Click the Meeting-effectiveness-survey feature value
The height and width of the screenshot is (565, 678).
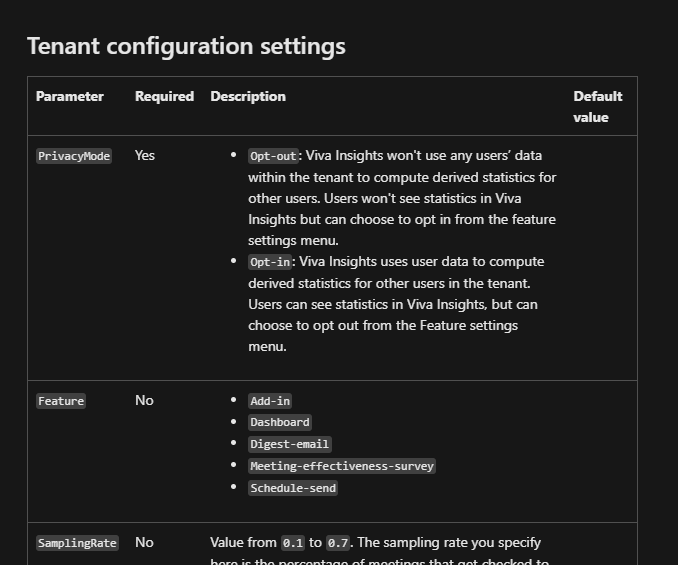click(x=342, y=466)
